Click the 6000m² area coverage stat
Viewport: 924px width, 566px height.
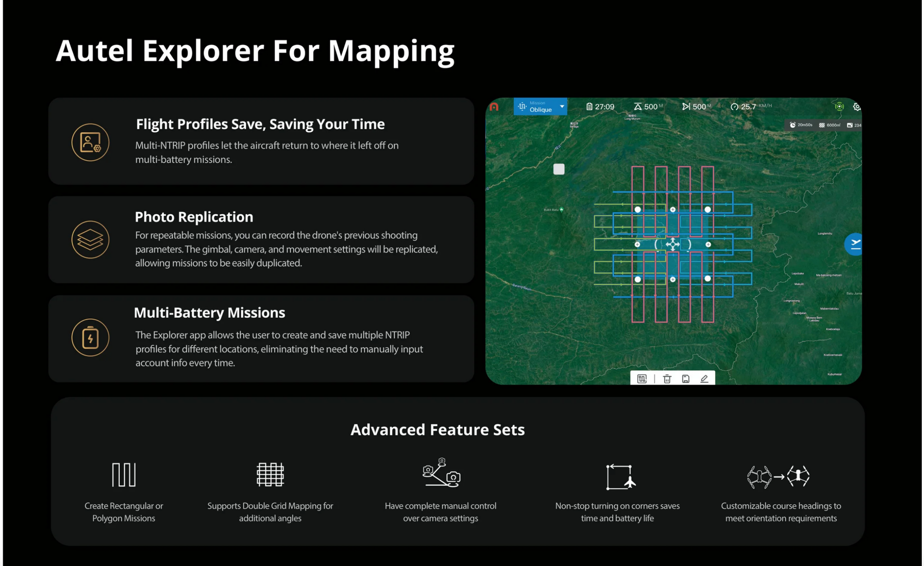[830, 125]
